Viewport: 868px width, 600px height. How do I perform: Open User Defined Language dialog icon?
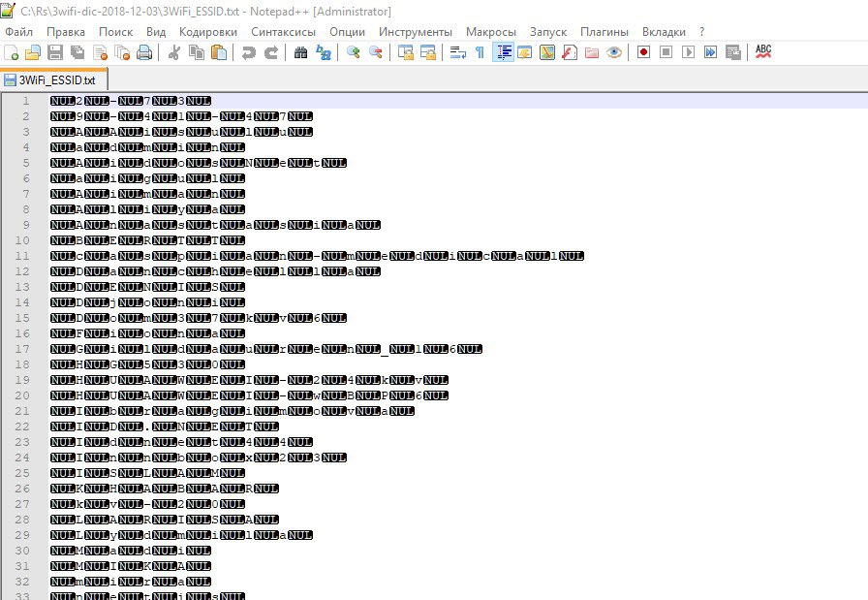(525, 52)
